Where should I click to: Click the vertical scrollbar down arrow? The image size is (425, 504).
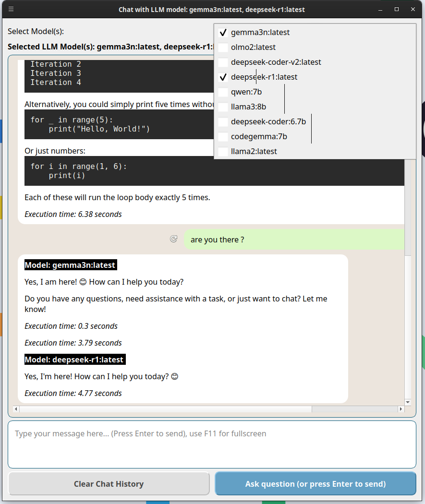click(408, 402)
